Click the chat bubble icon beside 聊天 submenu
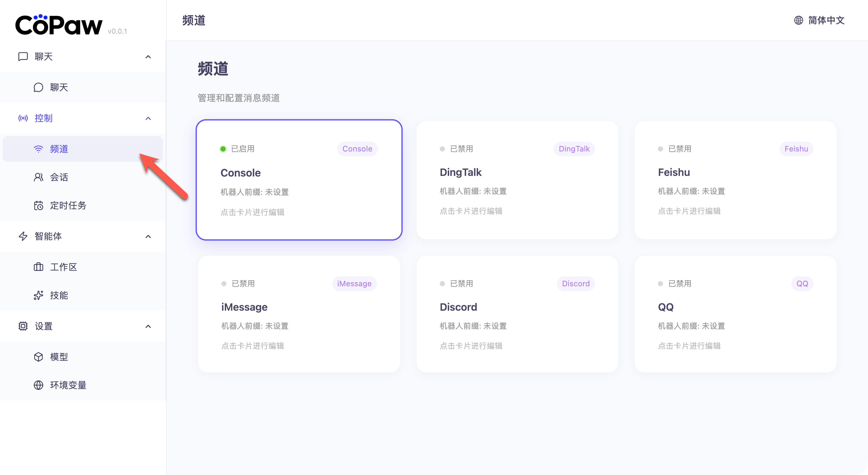This screenshot has width=868, height=475. pyautogui.click(x=38, y=88)
